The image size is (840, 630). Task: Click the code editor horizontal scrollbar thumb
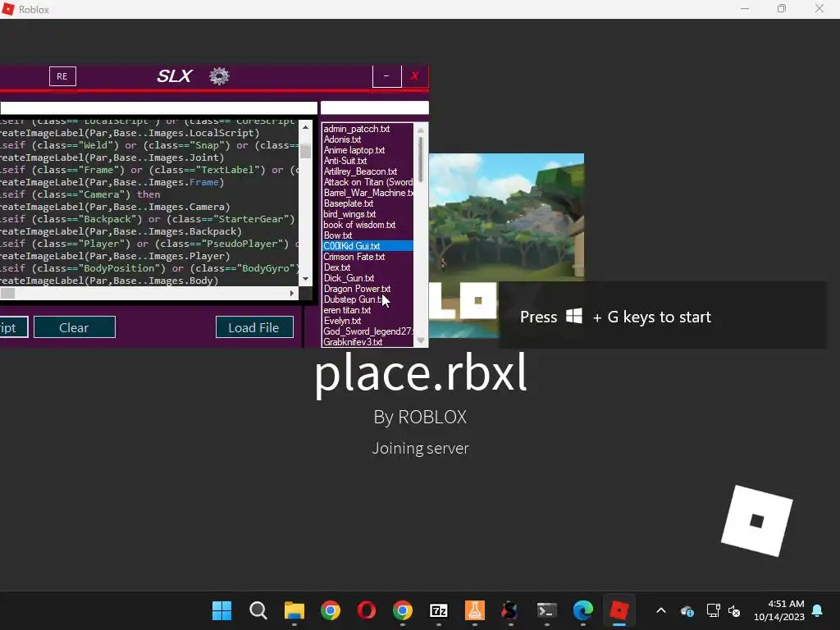7,293
